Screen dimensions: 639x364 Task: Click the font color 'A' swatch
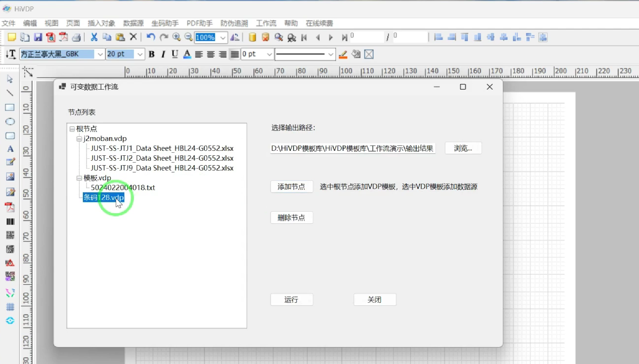(187, 54)
